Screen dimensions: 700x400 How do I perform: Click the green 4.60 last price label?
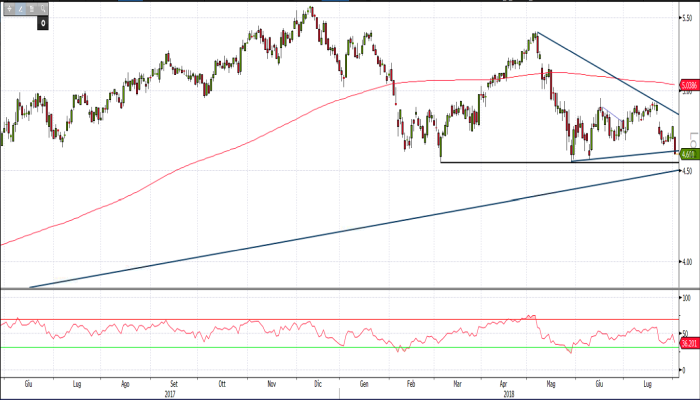click(688, 154)
